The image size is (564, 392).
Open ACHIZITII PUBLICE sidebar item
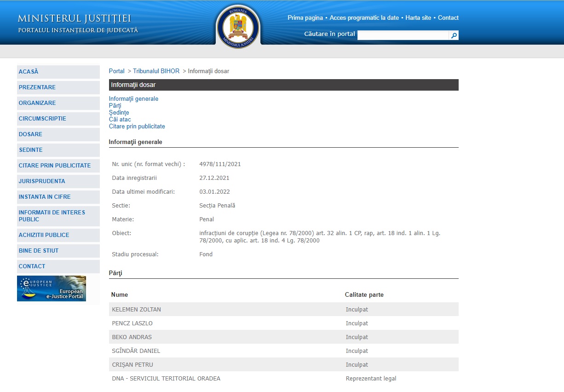(x=58, y=235)
